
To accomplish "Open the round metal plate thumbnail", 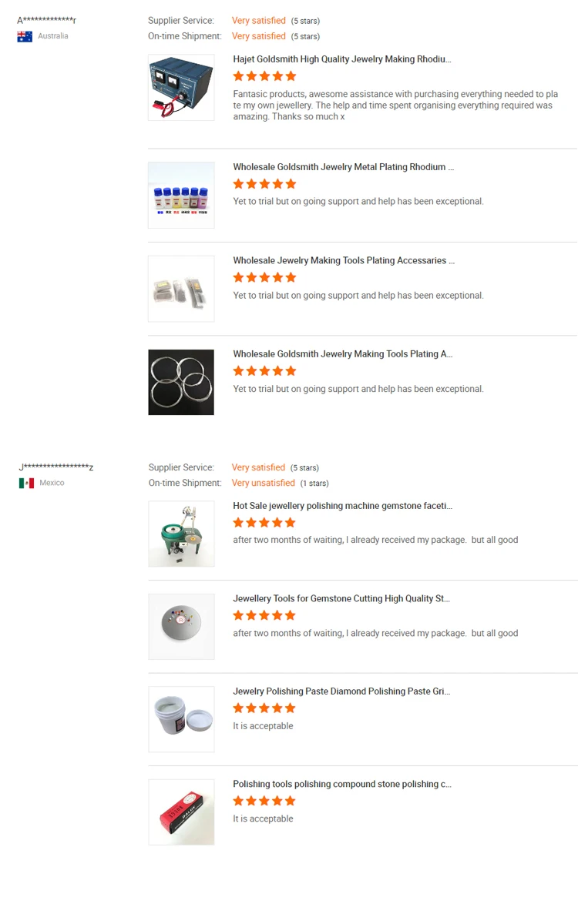I will (181, 626).
